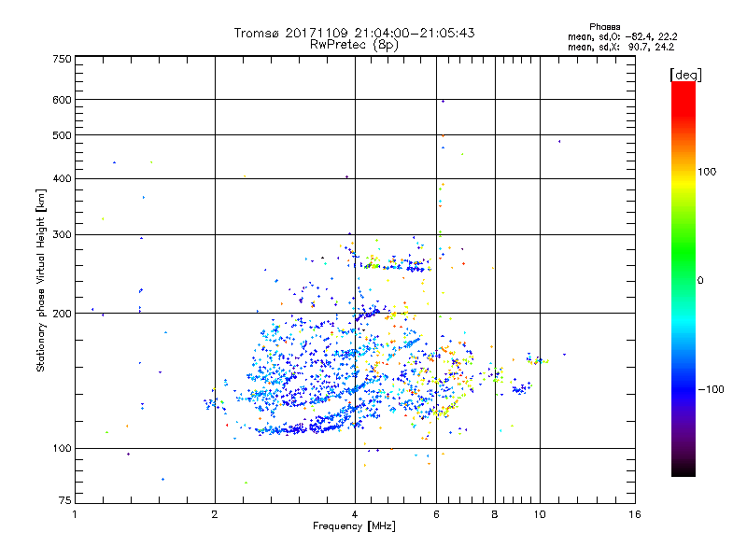Click the '[deg]' colorbar unit label
This screenshot has height=560, width=747.
coord(685,75)
